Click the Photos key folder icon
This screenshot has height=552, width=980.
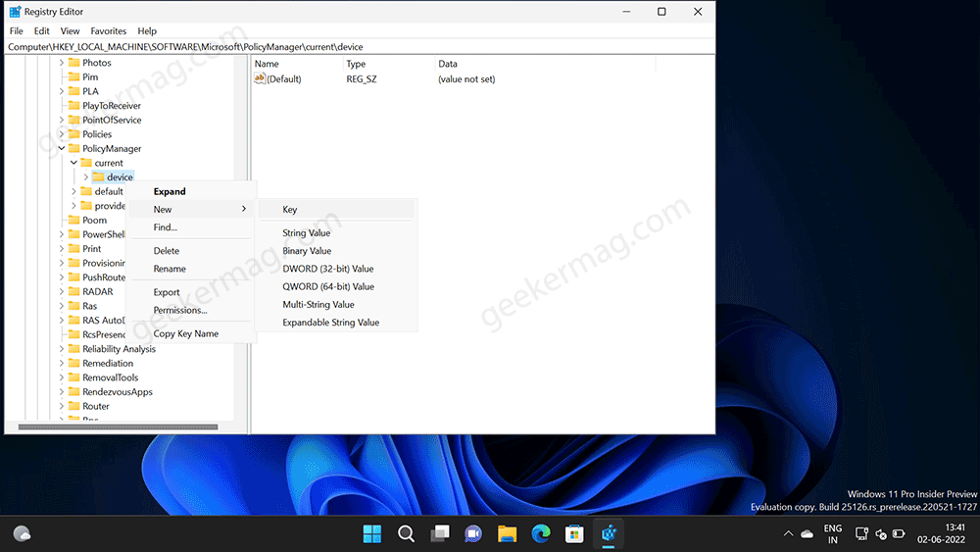coord(73,63)
